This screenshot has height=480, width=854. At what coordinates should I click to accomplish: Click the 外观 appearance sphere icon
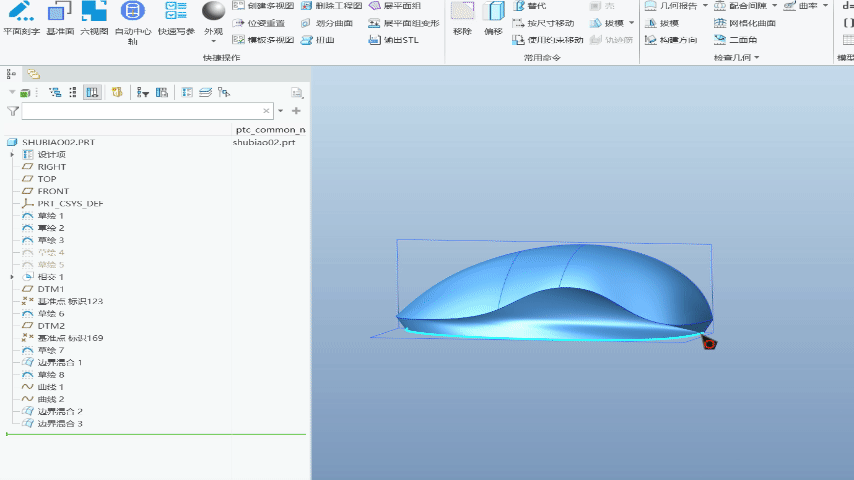(214, 11)
